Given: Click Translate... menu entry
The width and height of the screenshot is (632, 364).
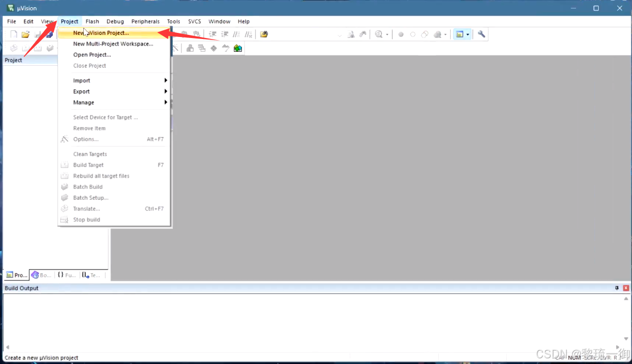Looking at the screenshot, I should click(x=114, y=209).
